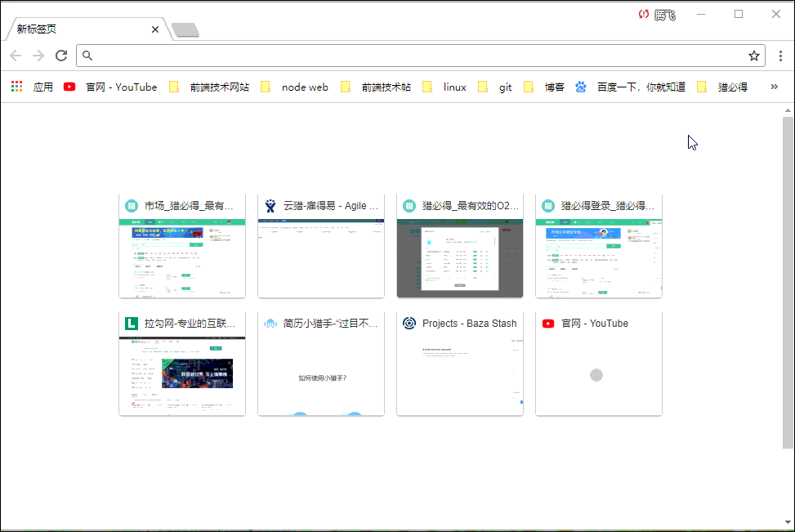The image size is (795, 532).
Task: Open the Apps grid shortcut icon
Action: tap(17, 87)
